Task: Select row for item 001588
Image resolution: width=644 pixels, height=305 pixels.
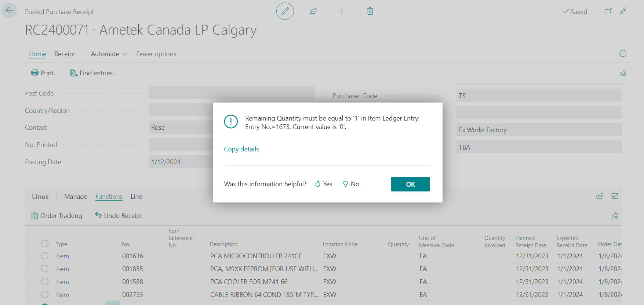Action: click(x=45, y=281)
